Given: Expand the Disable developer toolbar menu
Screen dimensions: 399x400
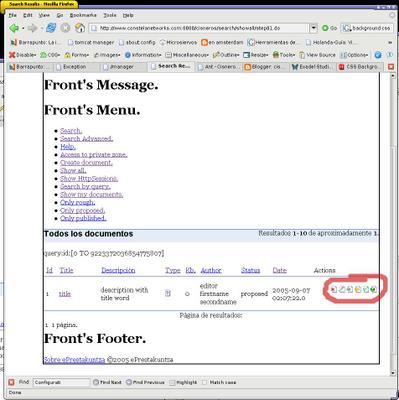Looking at the screenshot, I should click(23, 55).
